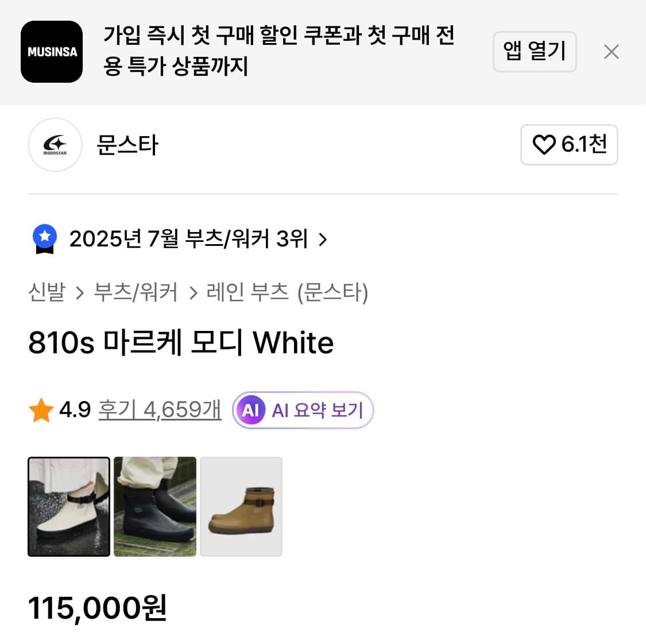The width and height of the screenshot is (646, 644).
Task: Expand details via the 신발 breadcrumb arrow
Action: (80, 292)
